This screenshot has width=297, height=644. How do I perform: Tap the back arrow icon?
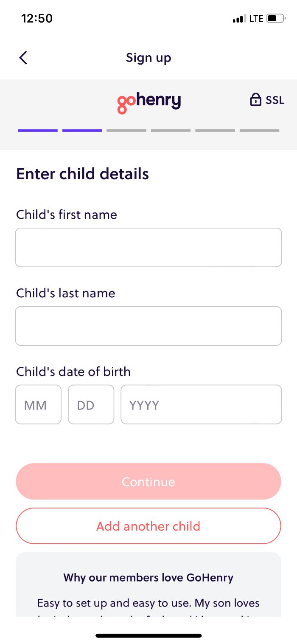[23, 58]
